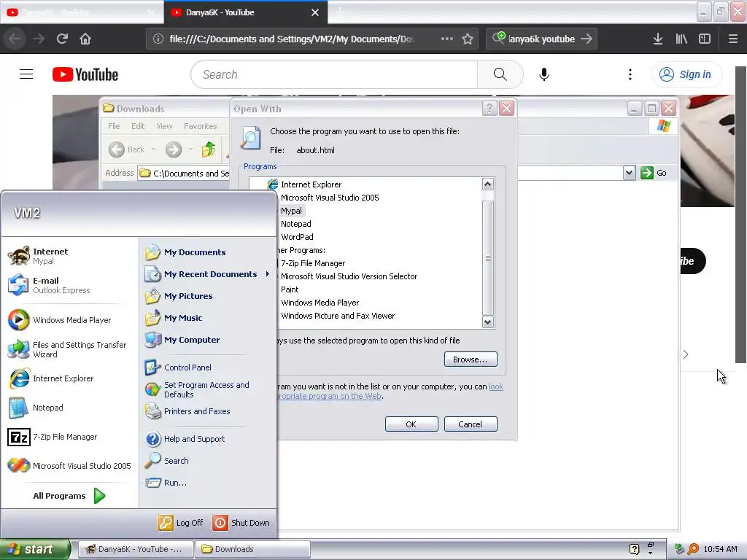This screenshot has width=747, height=560.
Task: Open the browser downloads arrow icon
Action: pyautogui.click(x=658, y=39)
